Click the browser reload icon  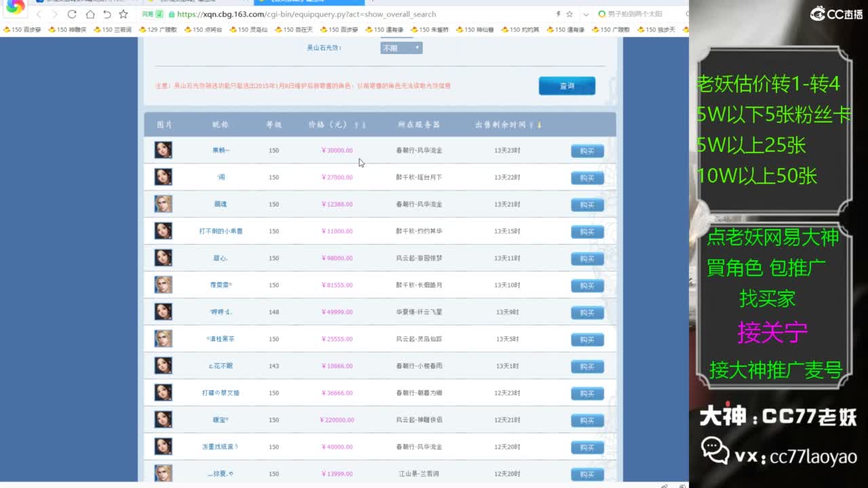72,14
